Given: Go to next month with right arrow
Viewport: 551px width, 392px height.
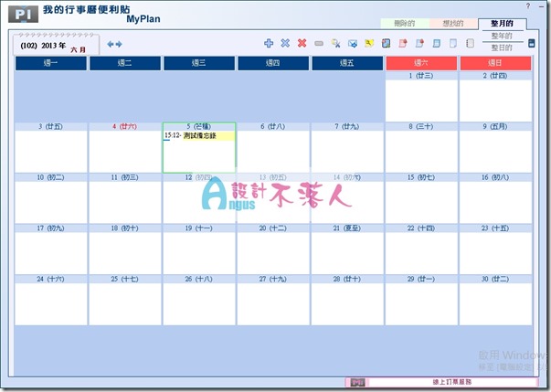Looking at the screenshot, I should click(119, 44).
